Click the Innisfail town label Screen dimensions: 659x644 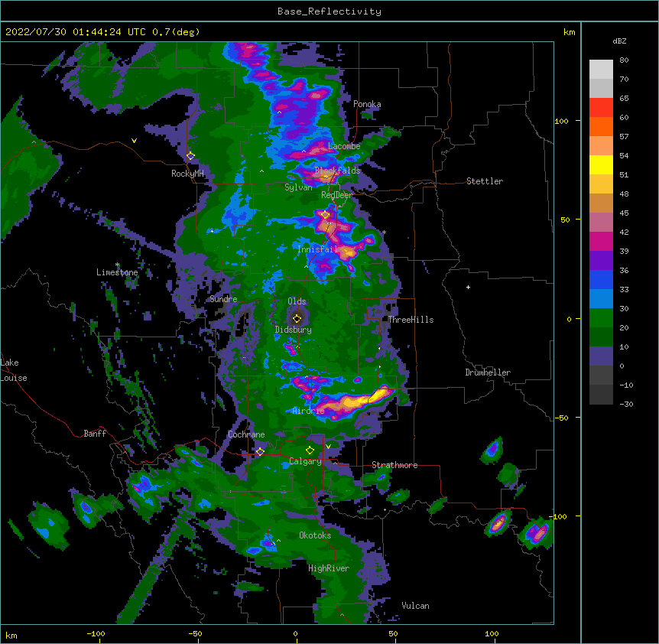pyautogui.click(x=318, y=249)
